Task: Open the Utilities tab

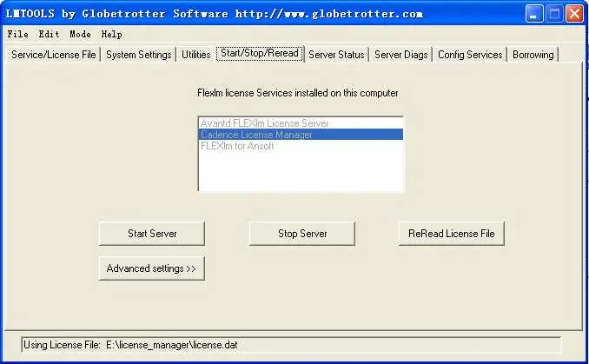Action: 195,55
